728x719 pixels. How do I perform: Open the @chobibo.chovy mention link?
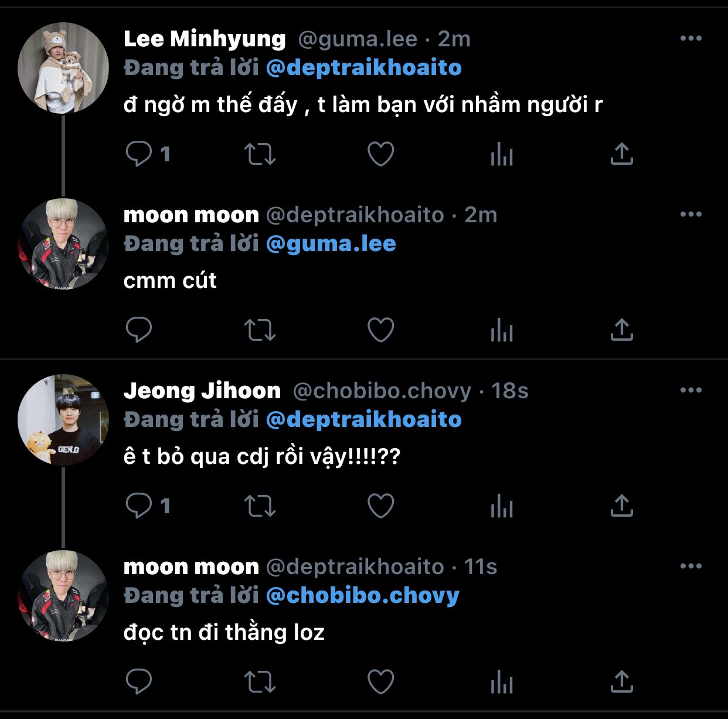click(x=362, y=596)
